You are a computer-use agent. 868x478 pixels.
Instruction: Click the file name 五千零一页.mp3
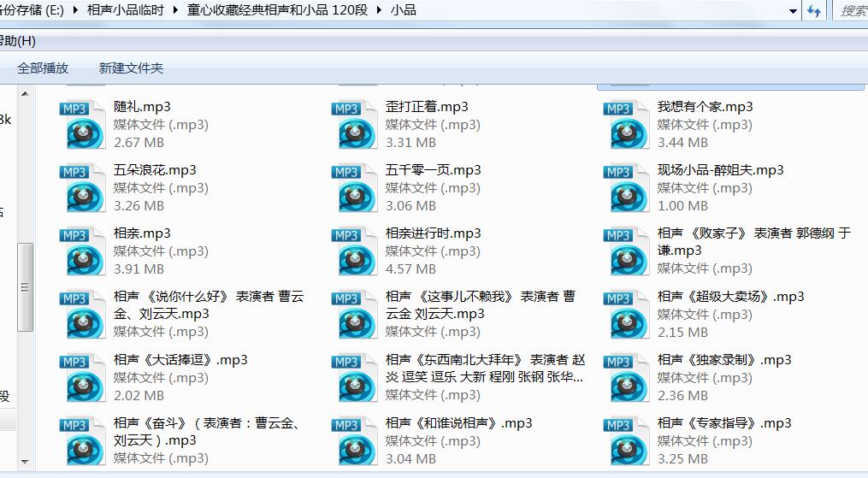434,170
